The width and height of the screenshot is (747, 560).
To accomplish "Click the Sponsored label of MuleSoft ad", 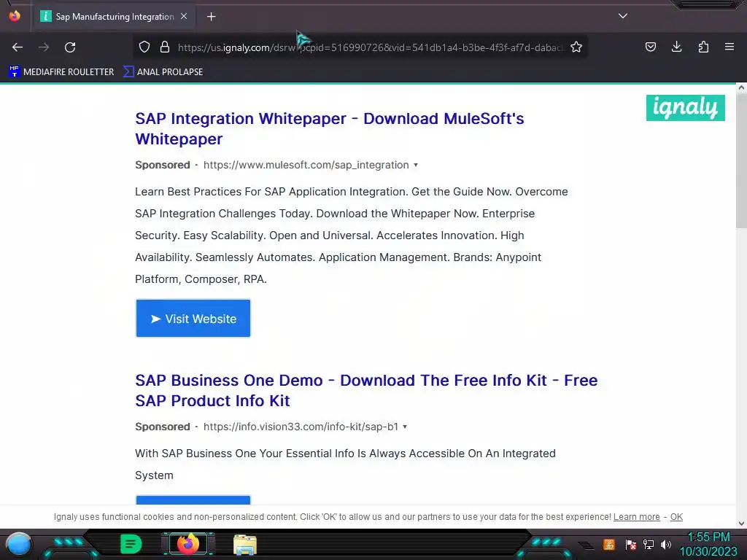I will (163, 165).
